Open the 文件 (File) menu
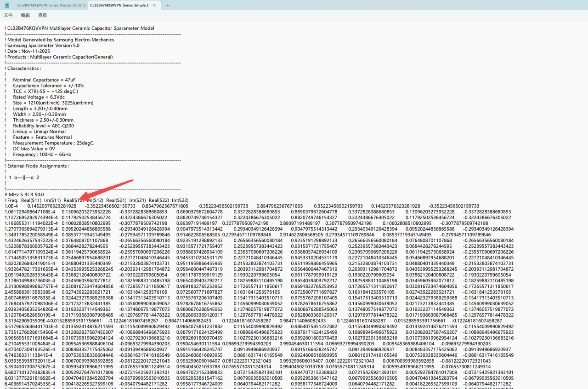Screen dimensions: 588x389 (8, 15)
